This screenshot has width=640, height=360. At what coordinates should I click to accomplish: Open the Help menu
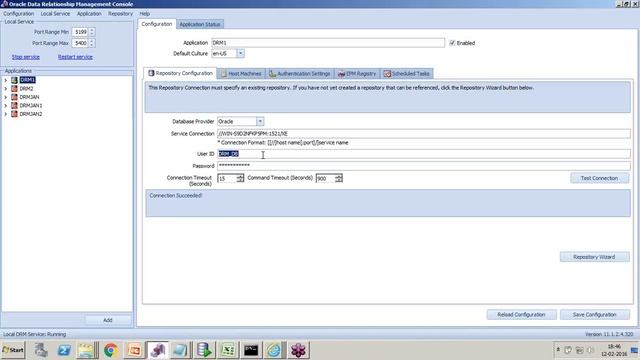(144, 13)
